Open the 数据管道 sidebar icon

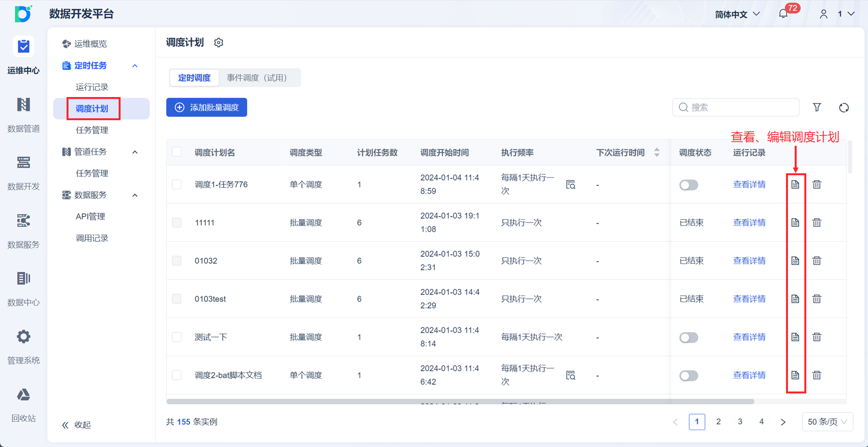point(23,105)
